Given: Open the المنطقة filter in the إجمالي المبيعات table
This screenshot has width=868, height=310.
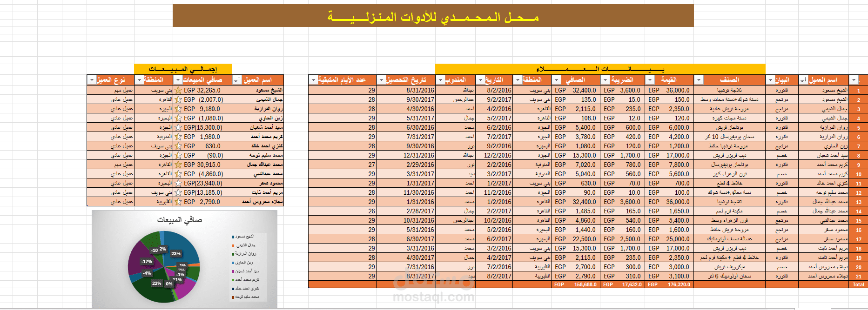Looking at the screenshot, I should [x=139, y=80].
